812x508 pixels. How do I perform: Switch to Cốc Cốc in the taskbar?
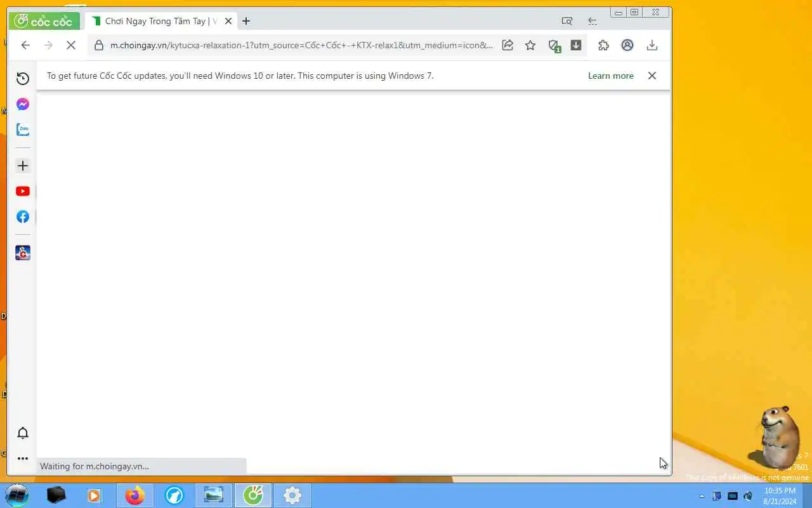[253, 495]
